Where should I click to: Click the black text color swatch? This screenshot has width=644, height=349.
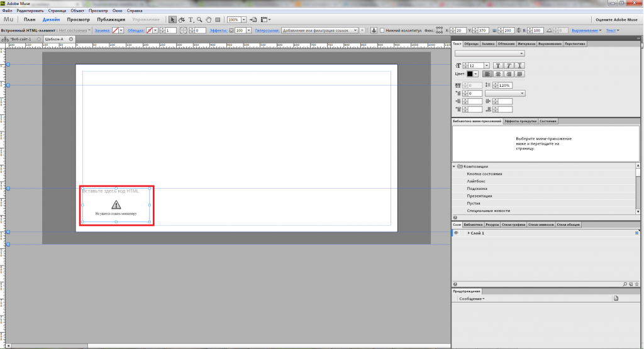[470, 74]
